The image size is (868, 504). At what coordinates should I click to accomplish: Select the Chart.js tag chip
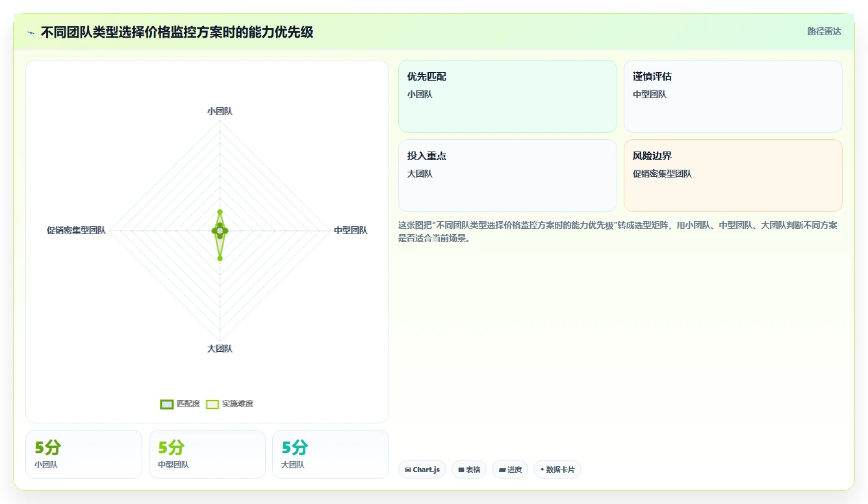click(422, 470)
